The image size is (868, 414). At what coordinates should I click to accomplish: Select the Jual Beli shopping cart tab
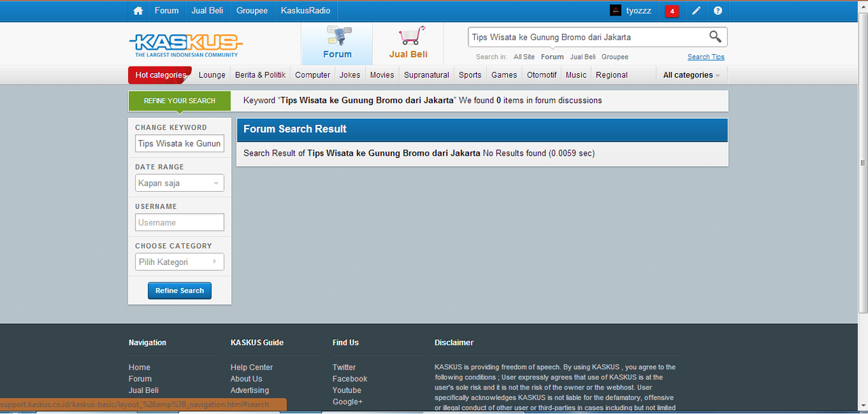pyautogui.click(x=408, y=43)
